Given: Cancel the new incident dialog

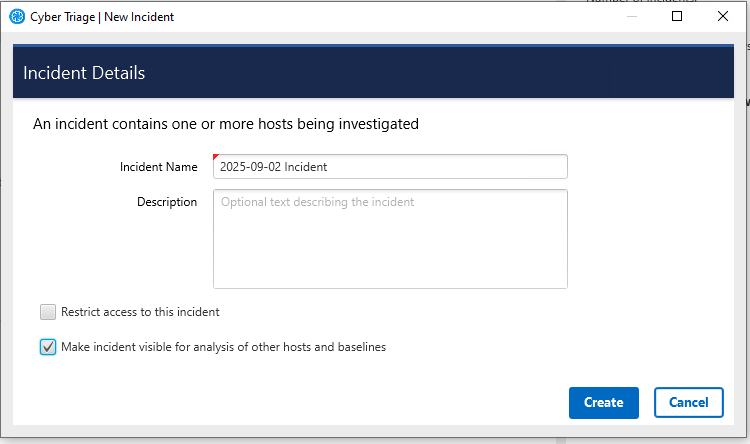Looking at the screenshot, I should tap(688, 402).
